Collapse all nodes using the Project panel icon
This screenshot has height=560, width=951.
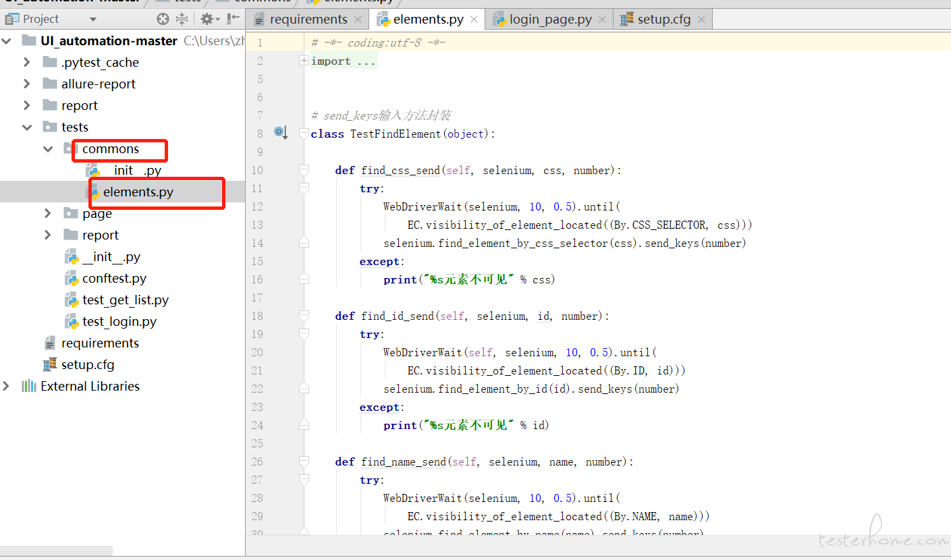pyautogui.click(x=182, y=19)
